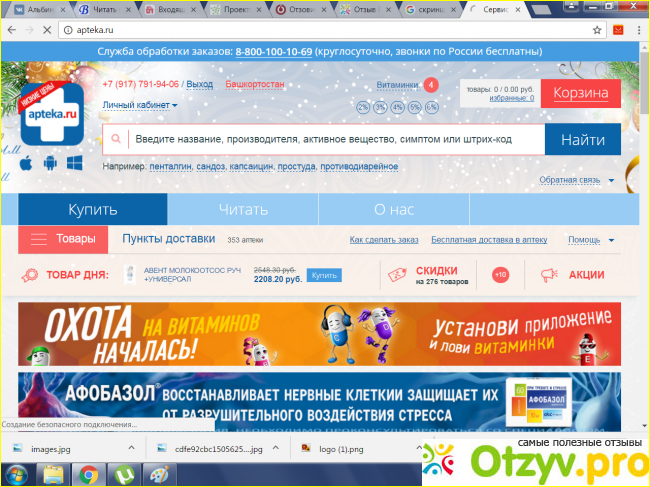Click the Выход logout link
The width and height of the screenshot is (650, 487).
[x=199, y=85]
